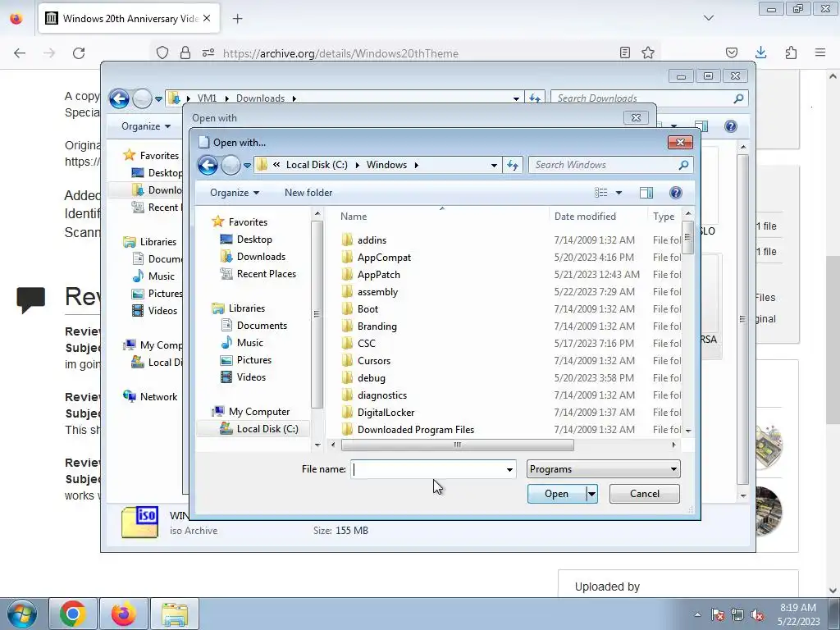Click the Search Windows field
The image size is (840, 630).
click(x=603, y=165)
